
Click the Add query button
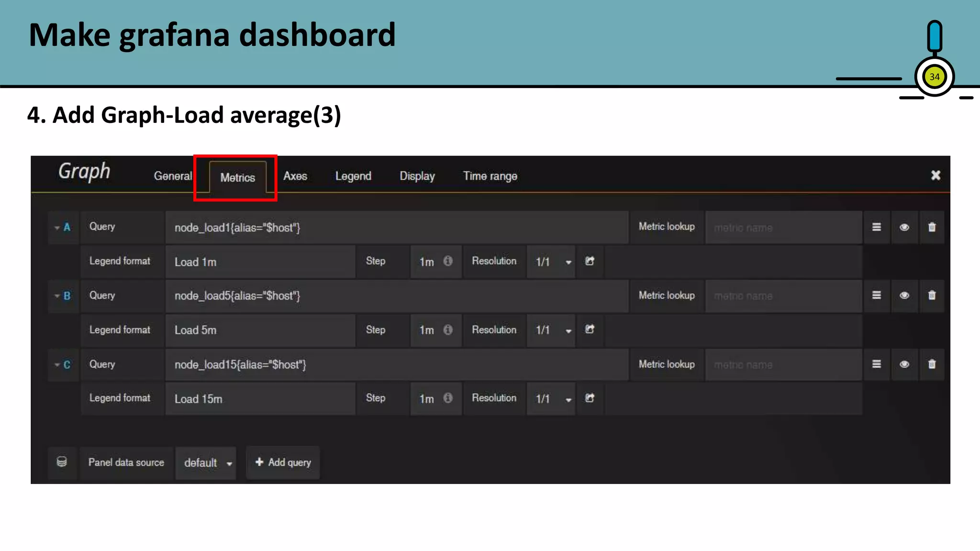tap(283, 462)
